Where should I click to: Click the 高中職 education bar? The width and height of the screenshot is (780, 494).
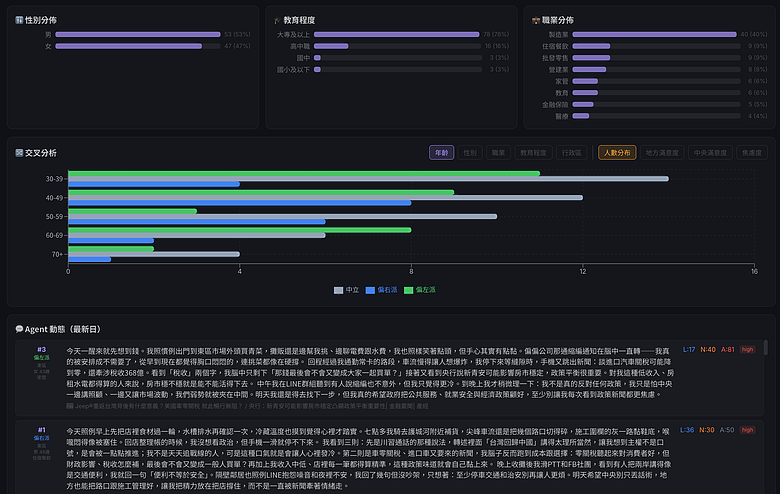[331, 46]
